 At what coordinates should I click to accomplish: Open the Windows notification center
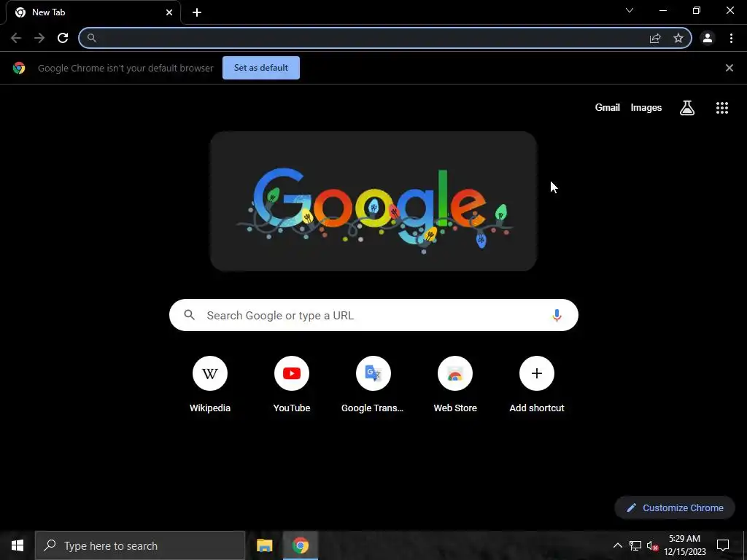point(723,545)
